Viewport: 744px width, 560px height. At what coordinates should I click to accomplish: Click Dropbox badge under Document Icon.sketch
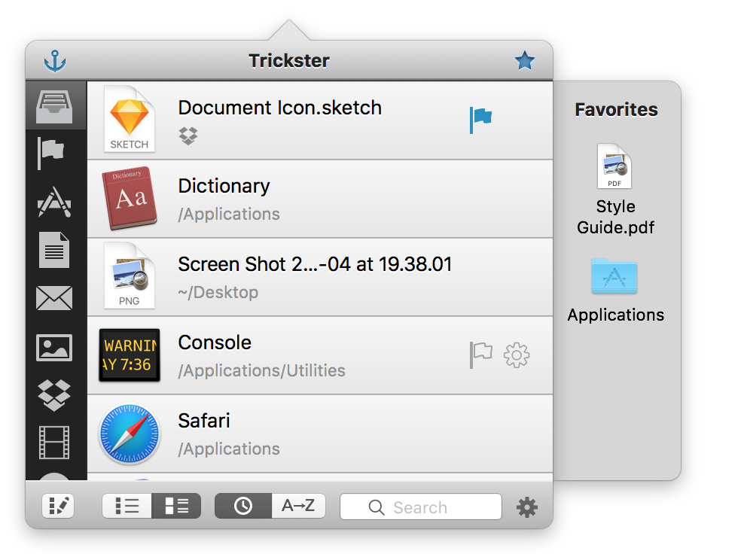[x=188, y=136]
